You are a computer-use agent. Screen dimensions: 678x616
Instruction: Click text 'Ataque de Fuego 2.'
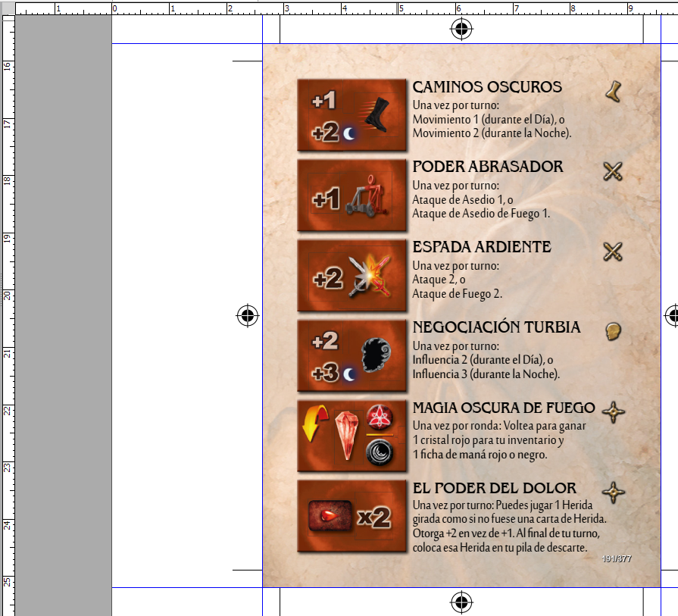457,294
